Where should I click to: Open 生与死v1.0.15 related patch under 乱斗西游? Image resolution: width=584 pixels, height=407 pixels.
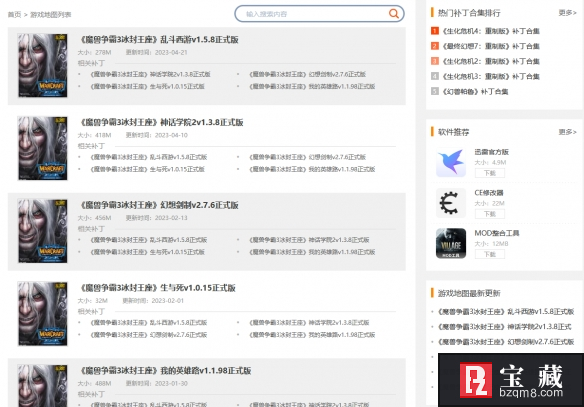pos(147,86)
